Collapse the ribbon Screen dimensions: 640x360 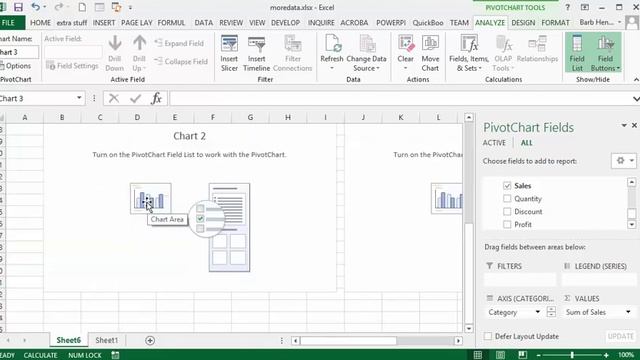click(x=636, y=80)
